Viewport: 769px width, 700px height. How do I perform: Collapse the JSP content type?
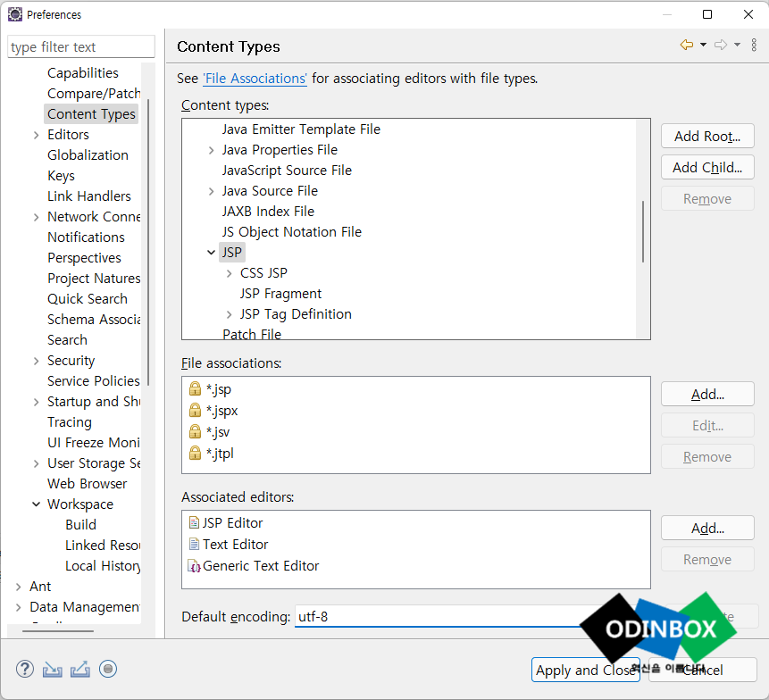(x=211, y=253)
